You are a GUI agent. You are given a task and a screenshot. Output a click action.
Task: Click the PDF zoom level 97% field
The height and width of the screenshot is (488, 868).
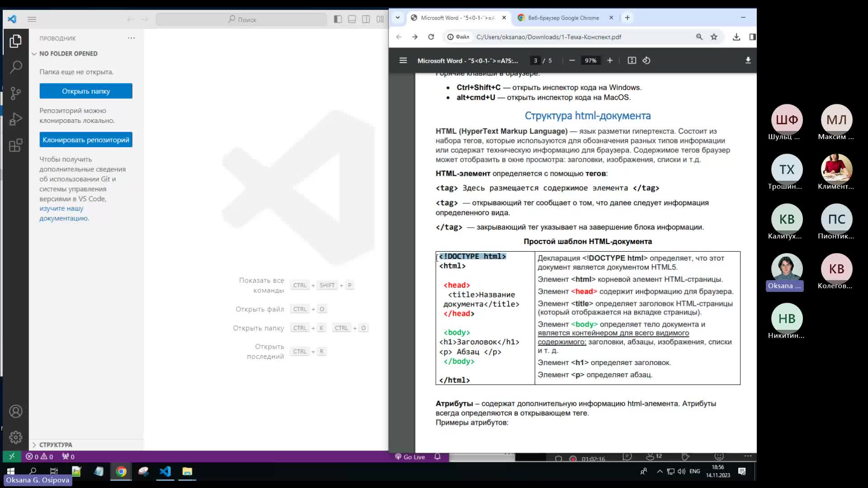tap(590, 61)
